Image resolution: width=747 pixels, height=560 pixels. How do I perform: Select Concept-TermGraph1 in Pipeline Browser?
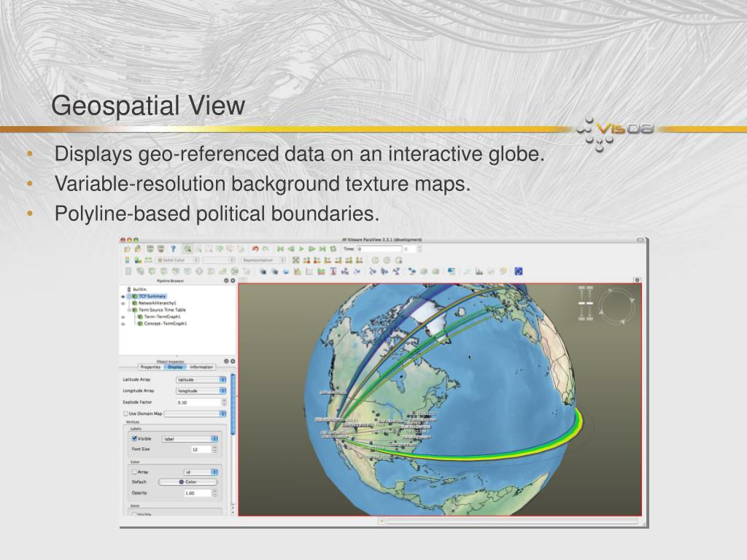point(166,324)
